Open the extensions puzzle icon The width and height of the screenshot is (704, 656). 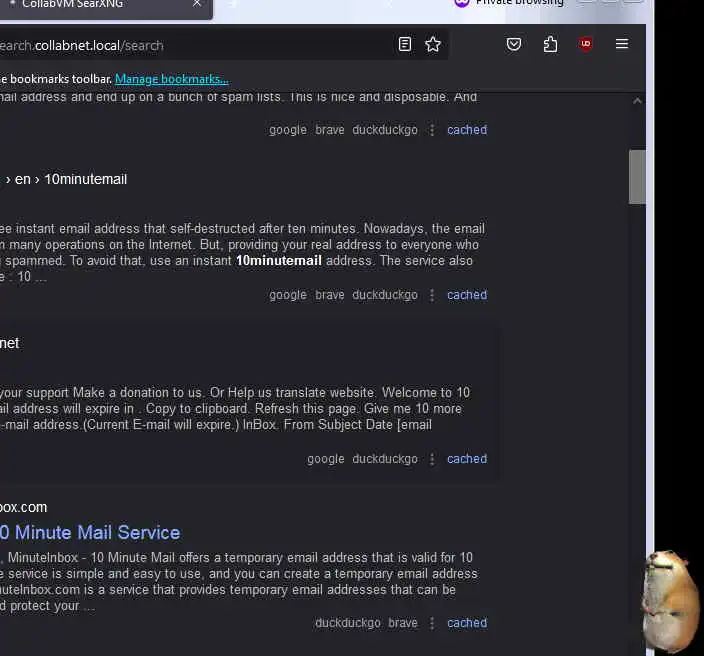click(550, 44)
